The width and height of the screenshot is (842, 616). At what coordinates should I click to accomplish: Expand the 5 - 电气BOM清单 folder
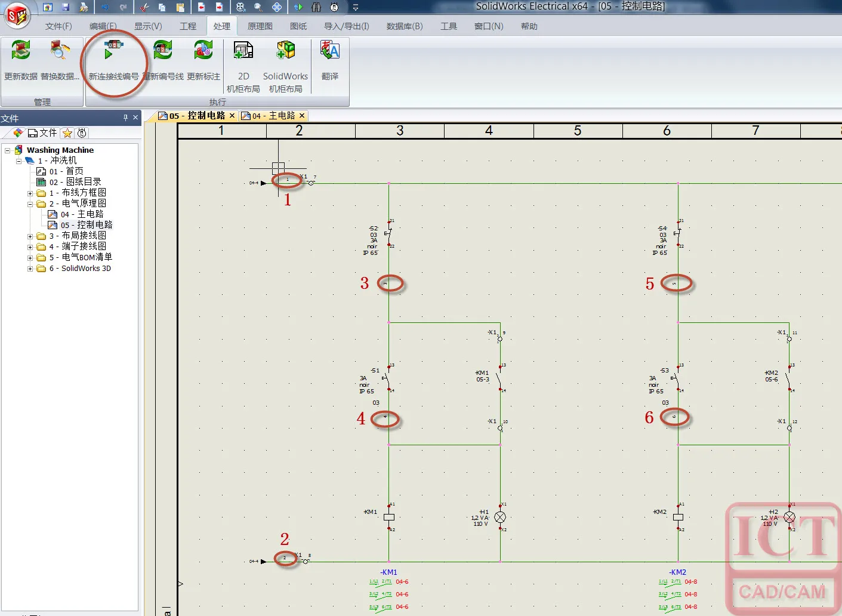30,258
